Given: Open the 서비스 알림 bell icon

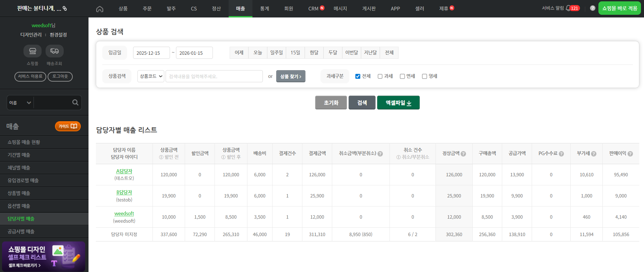Looking at the screenshot, I should pyautogui.click(x=568, y=8).
